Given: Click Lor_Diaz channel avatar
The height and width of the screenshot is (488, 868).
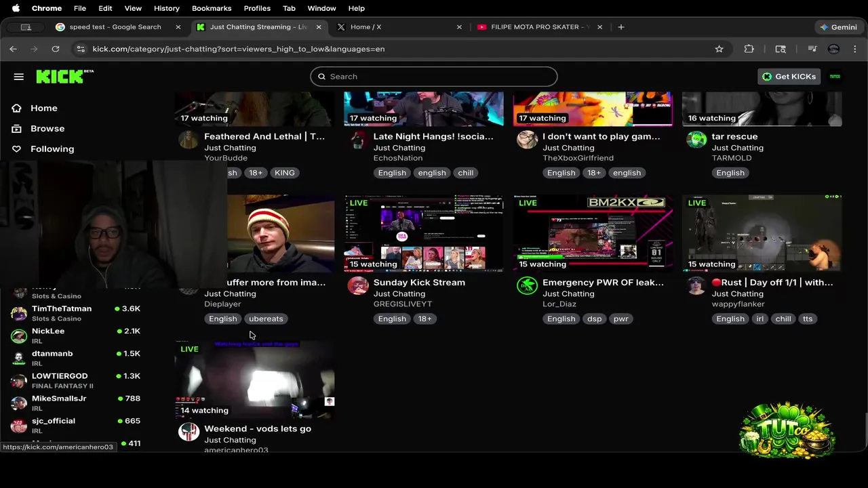Looking at the screenshot, I should click(527, 285).
